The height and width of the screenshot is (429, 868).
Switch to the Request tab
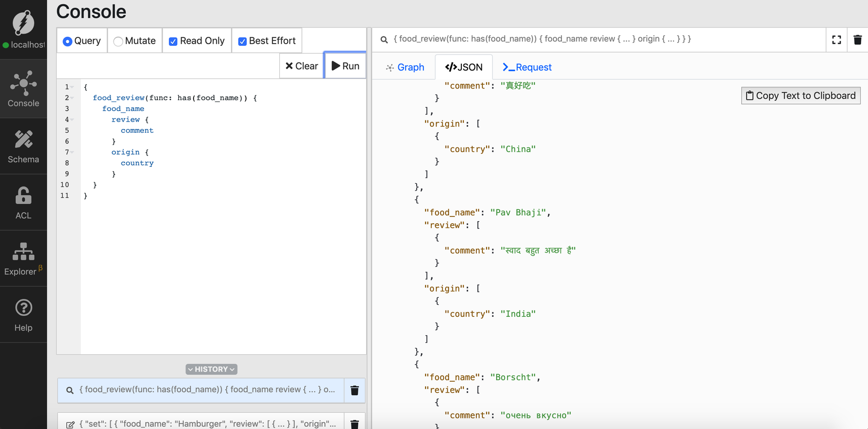pos(527,67)
